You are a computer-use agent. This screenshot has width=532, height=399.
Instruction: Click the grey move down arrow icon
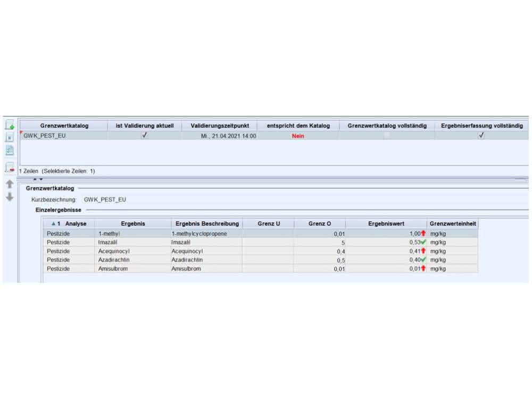point(10,196)
